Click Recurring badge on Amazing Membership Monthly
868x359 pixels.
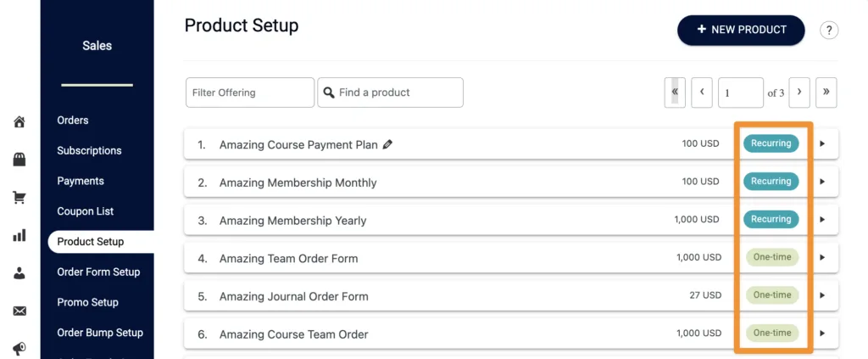pyautogui.click(x=771, y=181)
